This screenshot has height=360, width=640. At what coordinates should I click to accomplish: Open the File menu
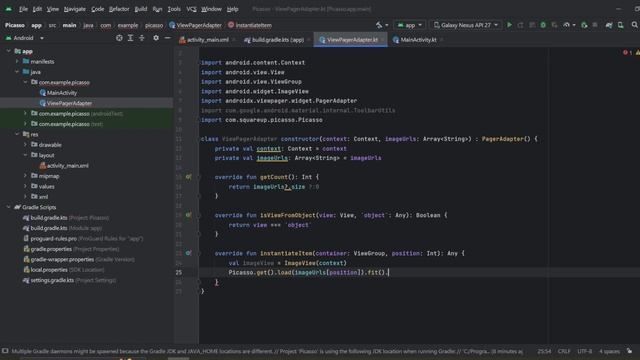point(23,9)
